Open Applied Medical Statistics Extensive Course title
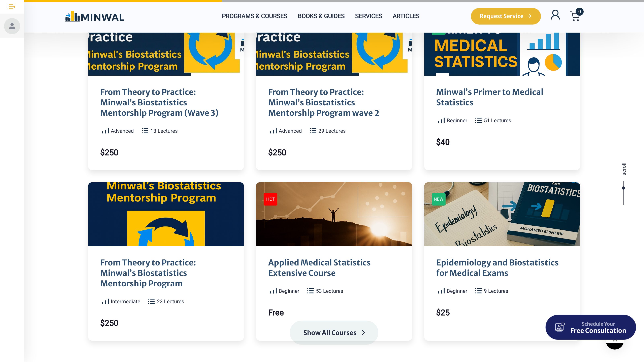 click(x=319, y=267)
